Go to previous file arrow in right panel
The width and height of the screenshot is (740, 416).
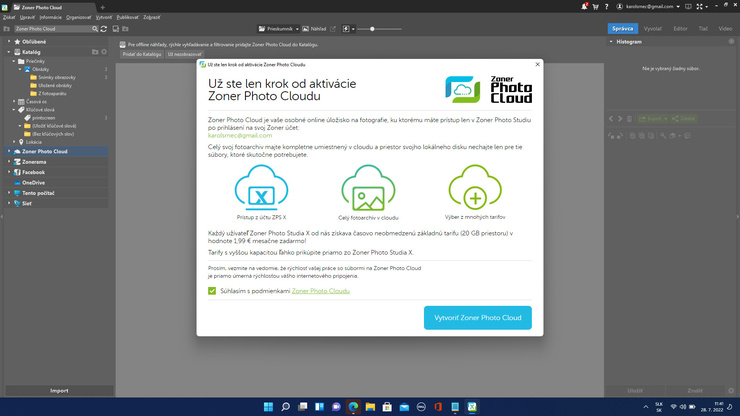[x=611, y=119]
